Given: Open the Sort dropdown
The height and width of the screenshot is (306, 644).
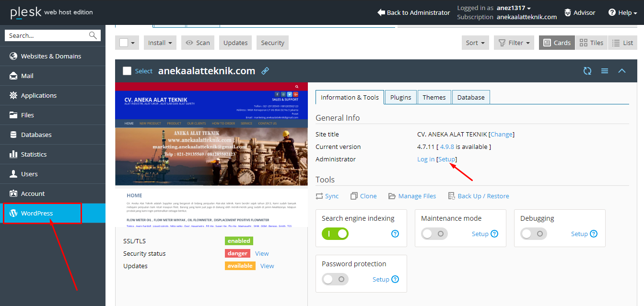Looking at the screenshot, I should 475,43.
